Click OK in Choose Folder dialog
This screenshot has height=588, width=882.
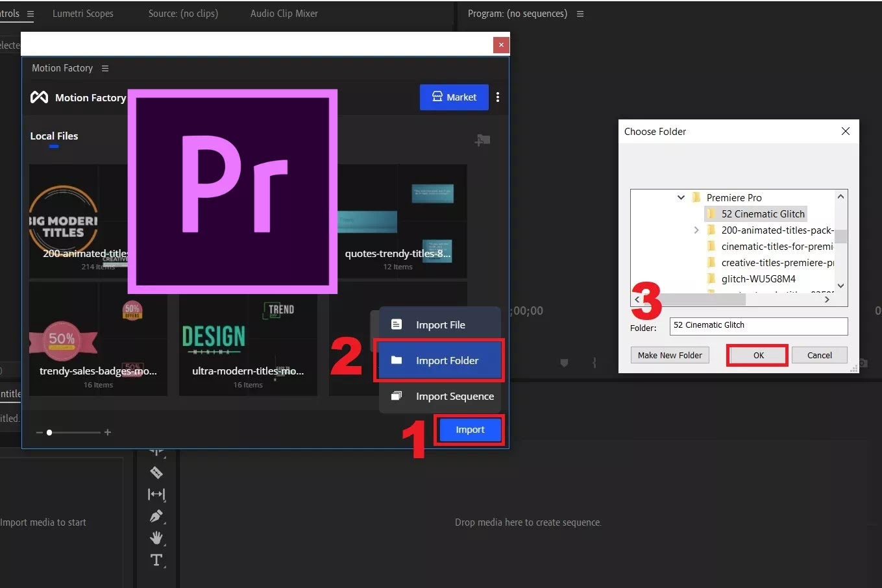point(758,355)
